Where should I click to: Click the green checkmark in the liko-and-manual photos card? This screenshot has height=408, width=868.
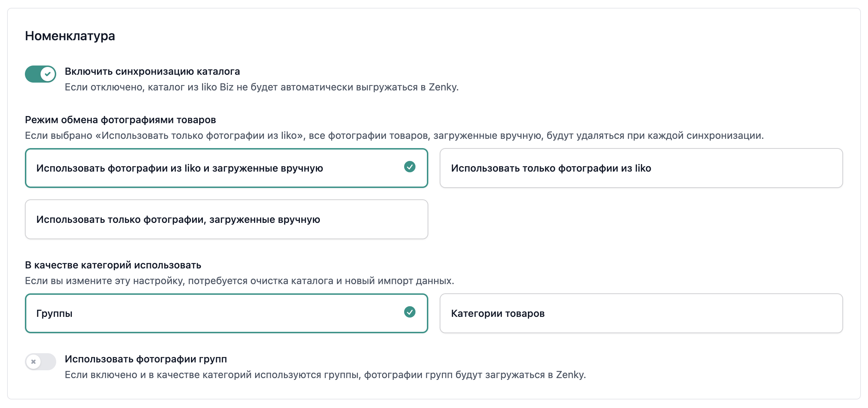[x=409, y=167]
